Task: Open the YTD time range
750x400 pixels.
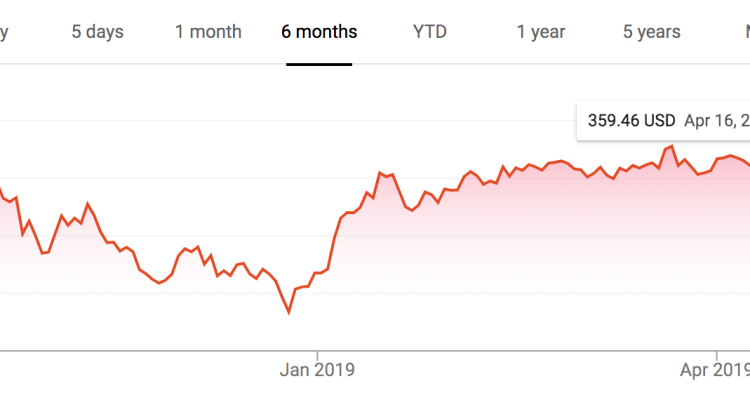Action: tap(430, 32)
